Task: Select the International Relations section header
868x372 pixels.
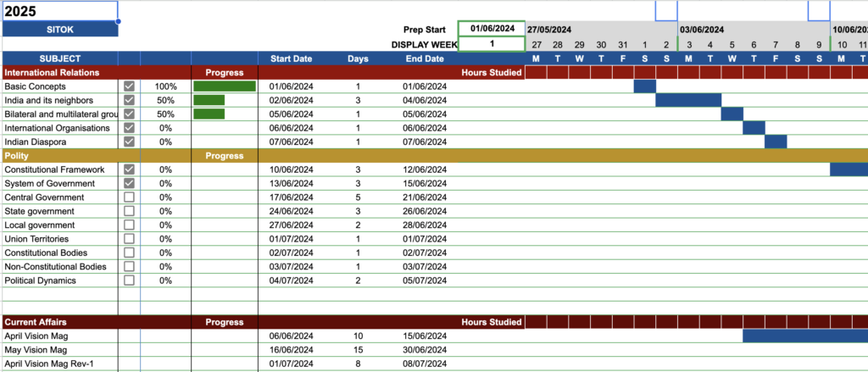Action: (x=52, y=73)
